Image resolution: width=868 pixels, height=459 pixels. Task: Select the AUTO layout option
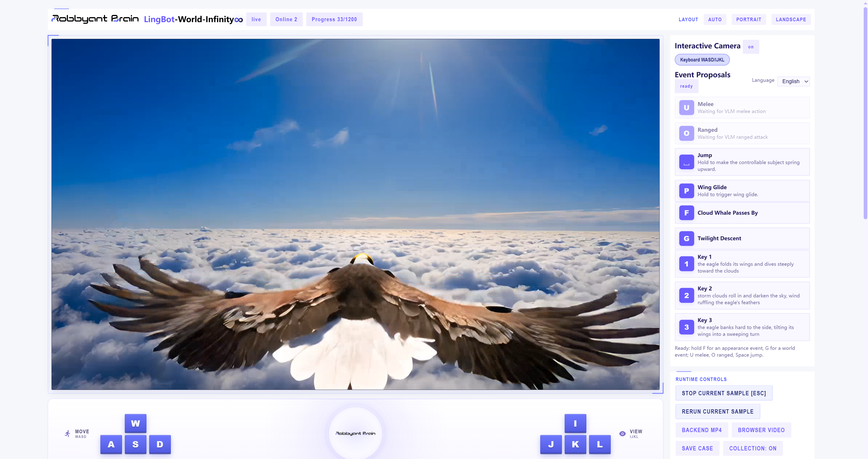coord(715,19)
